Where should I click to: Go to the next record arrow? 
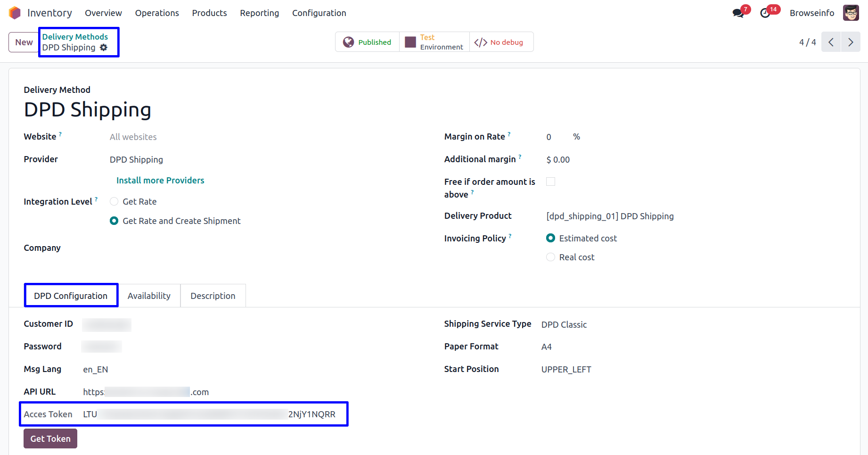[x=851, y=42]
